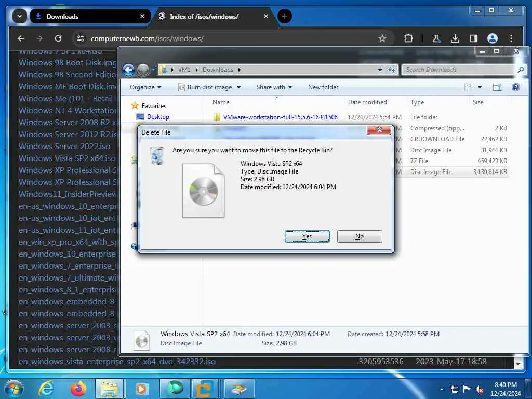Reload the computernewb page
Viewport: 532px width, 399px height.
(58, 38)
